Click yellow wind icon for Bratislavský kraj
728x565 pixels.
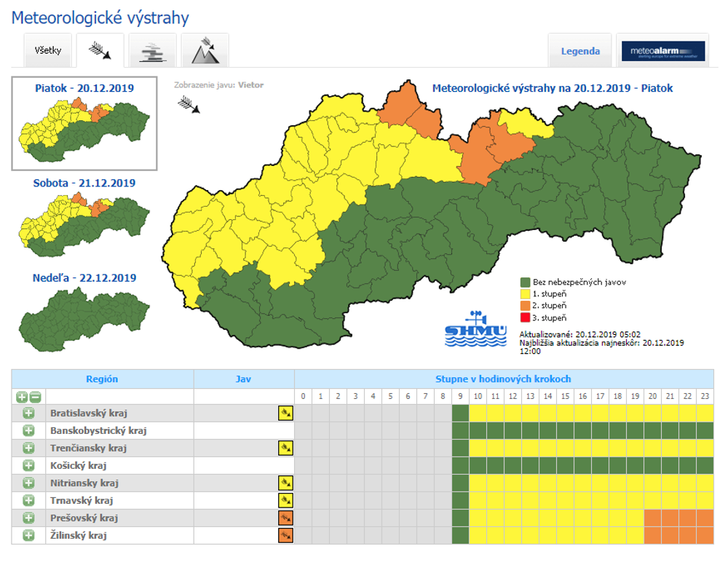pyautogui.click(x=285, y=413)
